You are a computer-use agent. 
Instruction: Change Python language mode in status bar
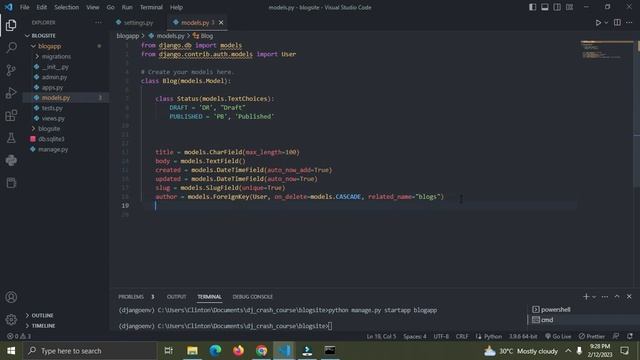pos(493,336)
